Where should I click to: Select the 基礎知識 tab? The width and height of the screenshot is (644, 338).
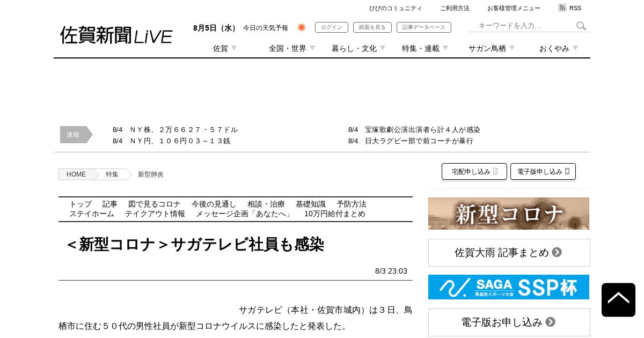click(311, 204)
